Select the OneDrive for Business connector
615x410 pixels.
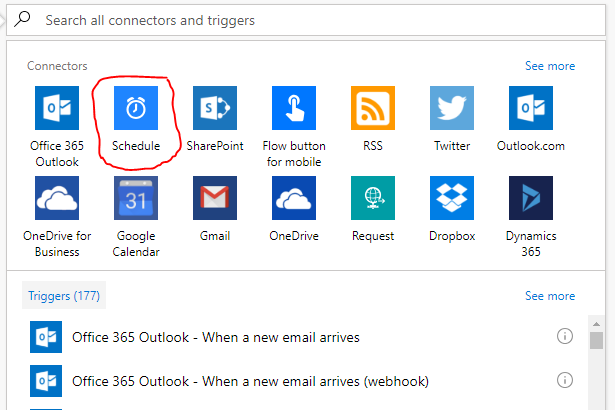pos(57,198)
